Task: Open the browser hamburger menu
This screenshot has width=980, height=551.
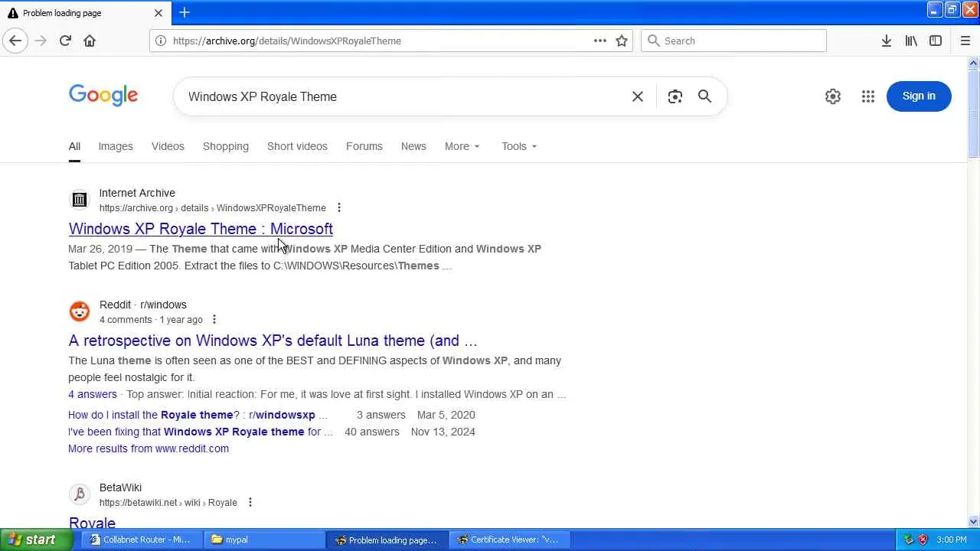Action: pyautogui.click(x=965, y=41)
